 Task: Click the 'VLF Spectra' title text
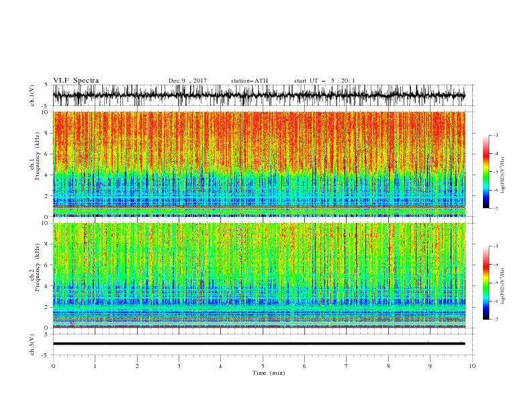point(76,81)
